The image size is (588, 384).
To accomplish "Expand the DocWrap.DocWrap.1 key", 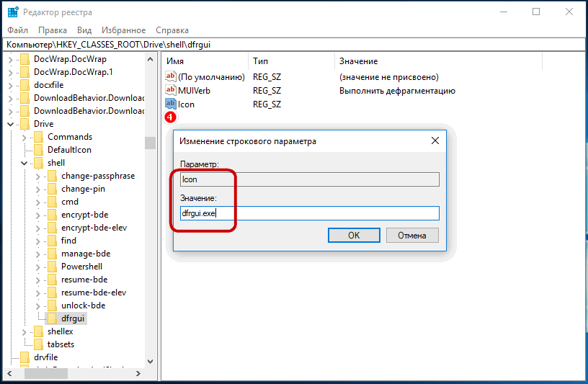I will click(11, 72).
